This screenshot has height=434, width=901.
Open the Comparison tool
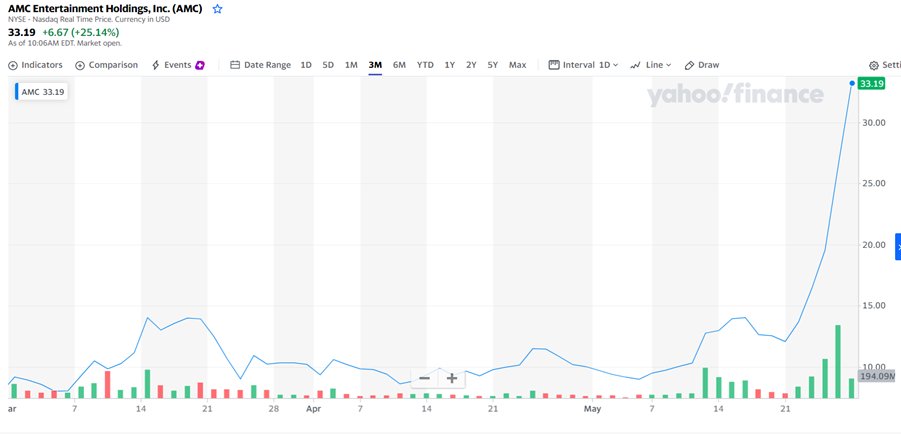coord(107,65)
